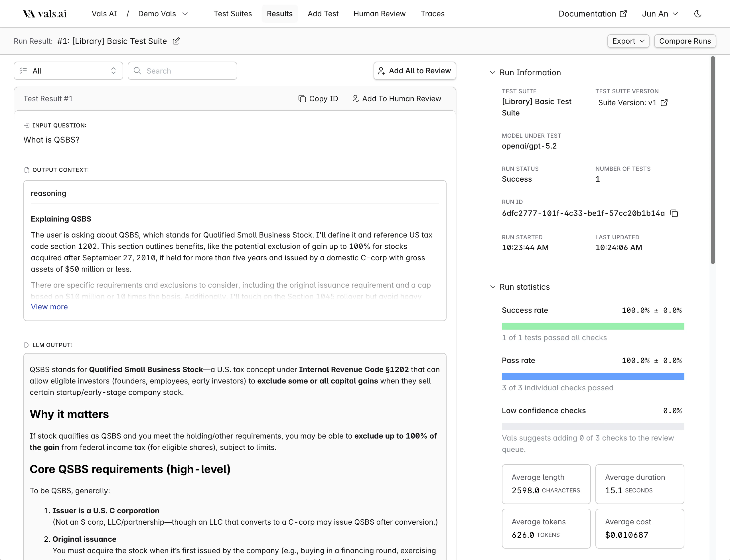Go to the Traces tab
The height and width of the screenshot is (560, 730).
432,14
